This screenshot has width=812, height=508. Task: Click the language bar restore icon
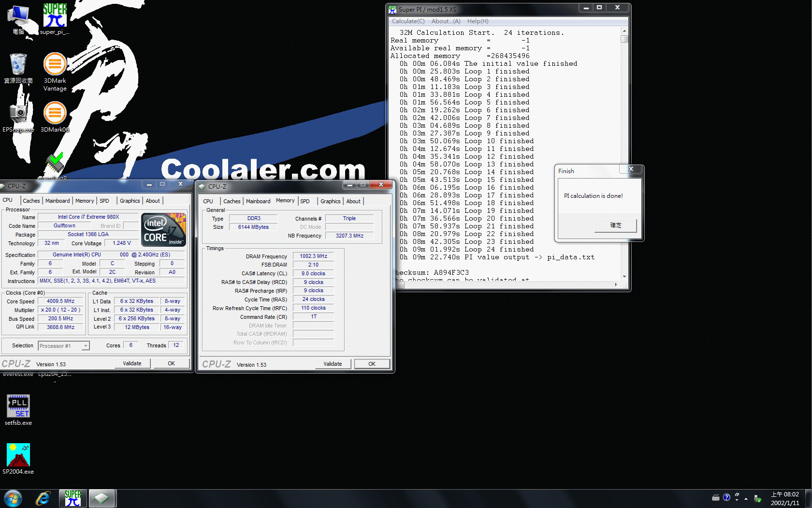(x=737, y=494)
